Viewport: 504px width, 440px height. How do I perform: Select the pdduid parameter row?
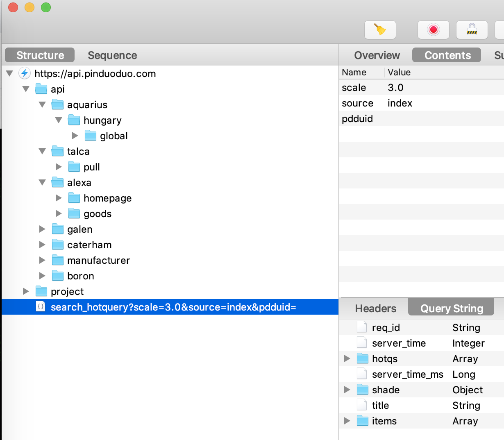click(x=422, y=118)
